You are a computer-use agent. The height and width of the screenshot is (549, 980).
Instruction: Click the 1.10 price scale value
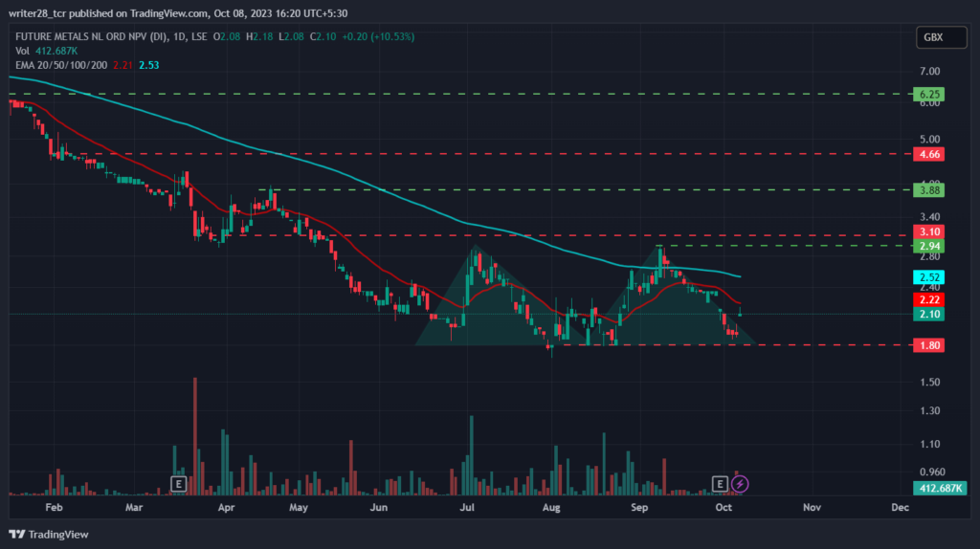[930, 444]
